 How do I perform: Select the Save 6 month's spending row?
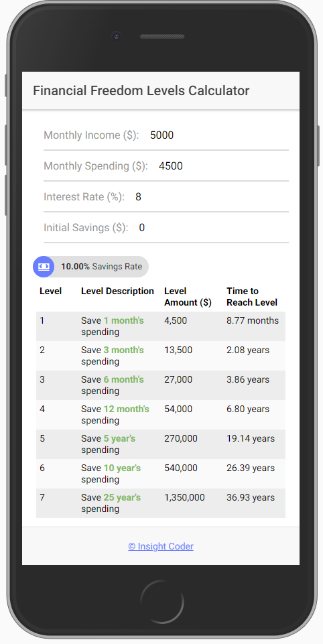161,385
